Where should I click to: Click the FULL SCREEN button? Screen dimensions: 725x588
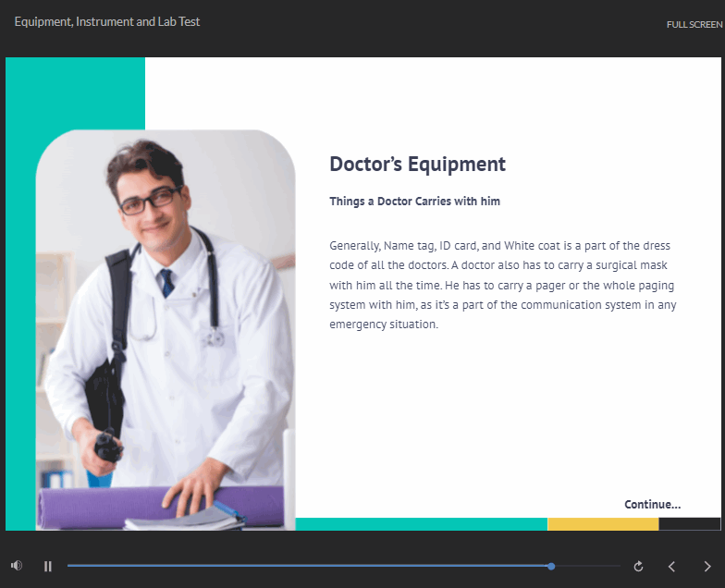tap(694, 24)
